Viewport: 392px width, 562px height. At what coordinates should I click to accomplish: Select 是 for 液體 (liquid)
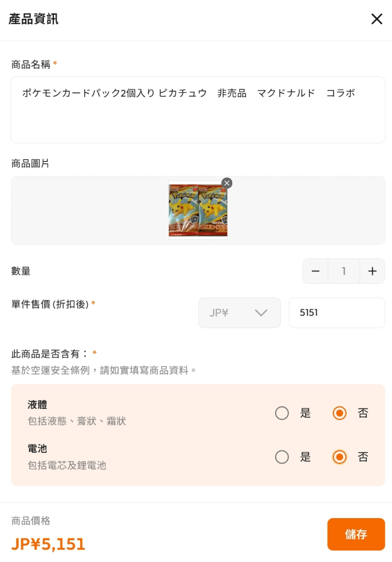(x=282, y=413)
